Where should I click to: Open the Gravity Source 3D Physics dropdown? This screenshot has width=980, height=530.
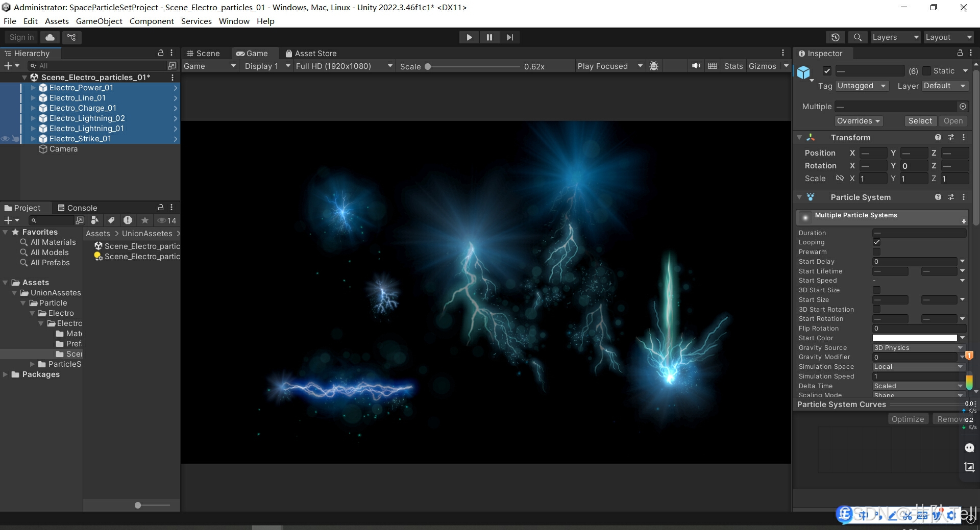[x=918, y=348]
